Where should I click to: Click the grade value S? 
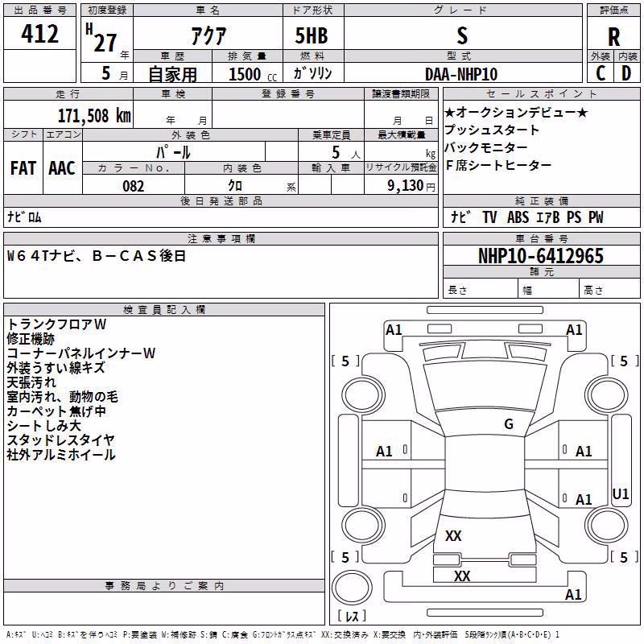(x=462, y=35)
